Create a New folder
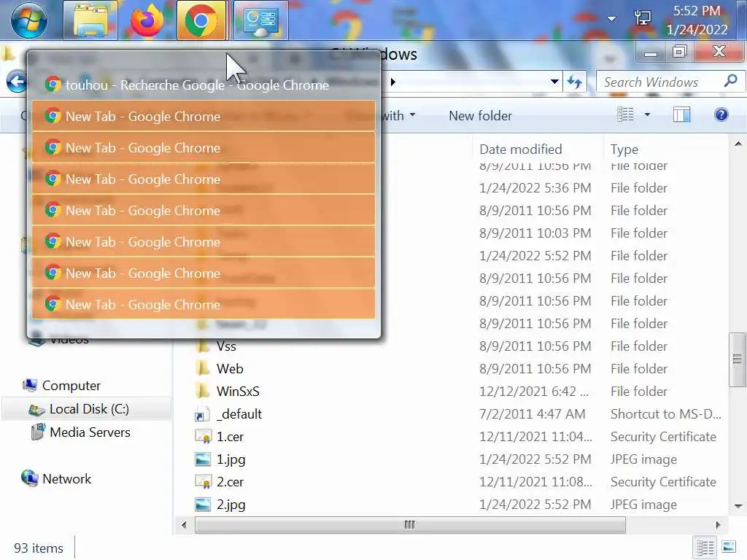This screenshot has height=560, width=747. (x=480, y=116)
